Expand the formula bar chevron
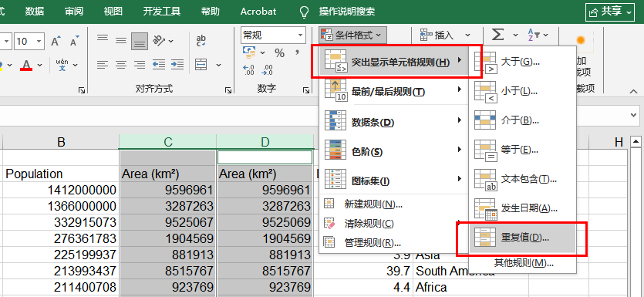The image size is (644, 297). (634, 116)
